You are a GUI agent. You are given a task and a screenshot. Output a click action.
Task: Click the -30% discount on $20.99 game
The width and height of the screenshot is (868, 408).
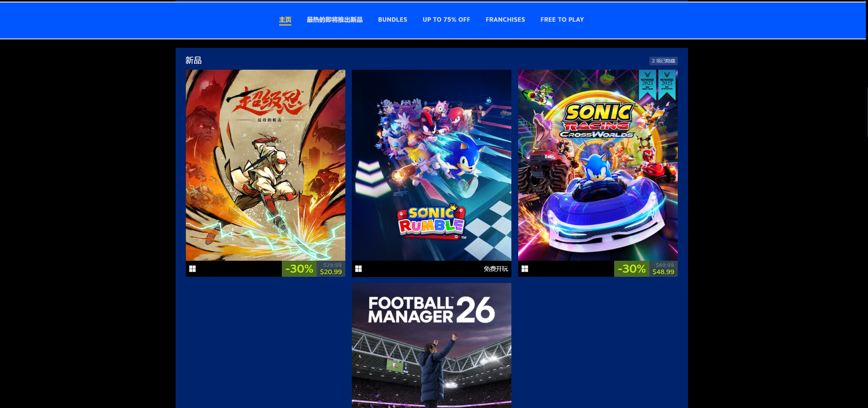tap(299, 269)
